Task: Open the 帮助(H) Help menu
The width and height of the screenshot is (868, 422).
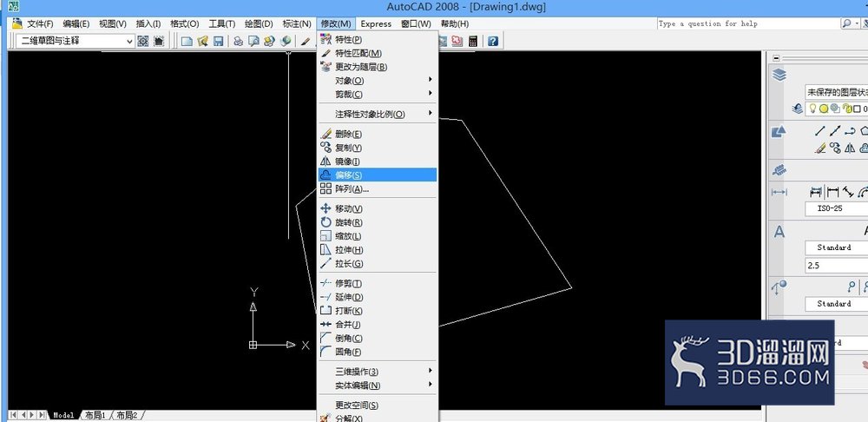Action: [455, 23]
